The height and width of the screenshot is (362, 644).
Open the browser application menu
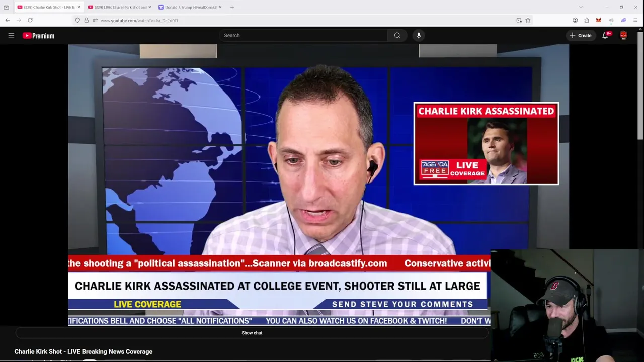[x=635, y=20]
